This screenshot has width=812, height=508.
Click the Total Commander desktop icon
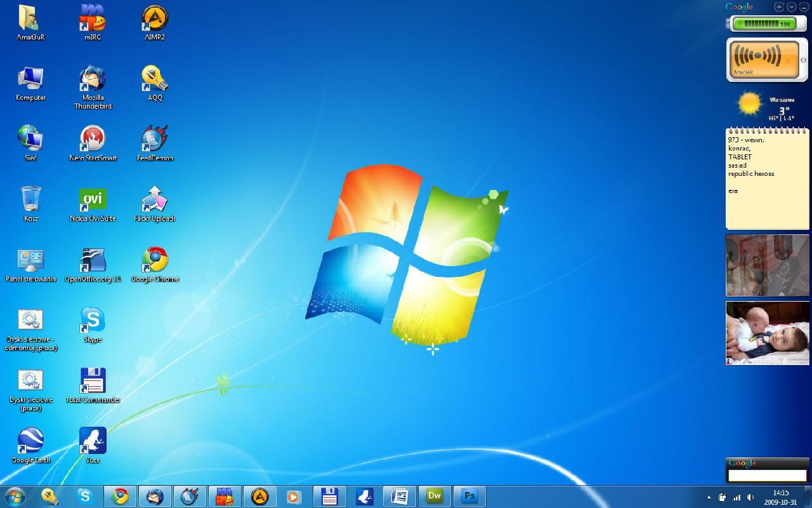93,381
